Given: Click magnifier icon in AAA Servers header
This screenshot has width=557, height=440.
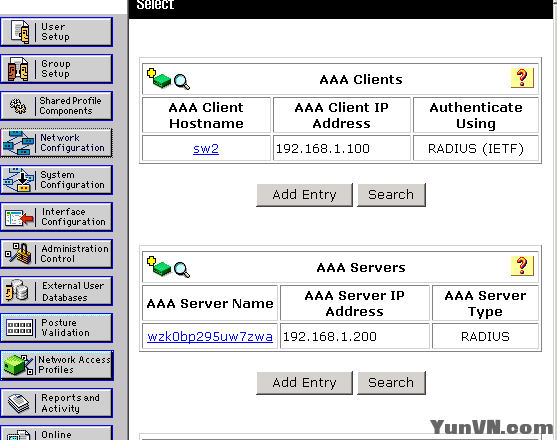Looking at the screenshot, I should [x=182, y=270].
